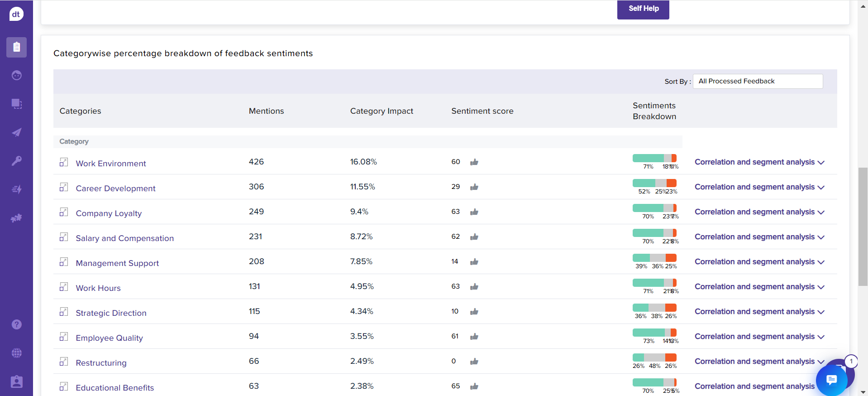868x396 pixels.
Task: Expand Correlation and segment analysis for Work Environment
Action: coord(759,162)
